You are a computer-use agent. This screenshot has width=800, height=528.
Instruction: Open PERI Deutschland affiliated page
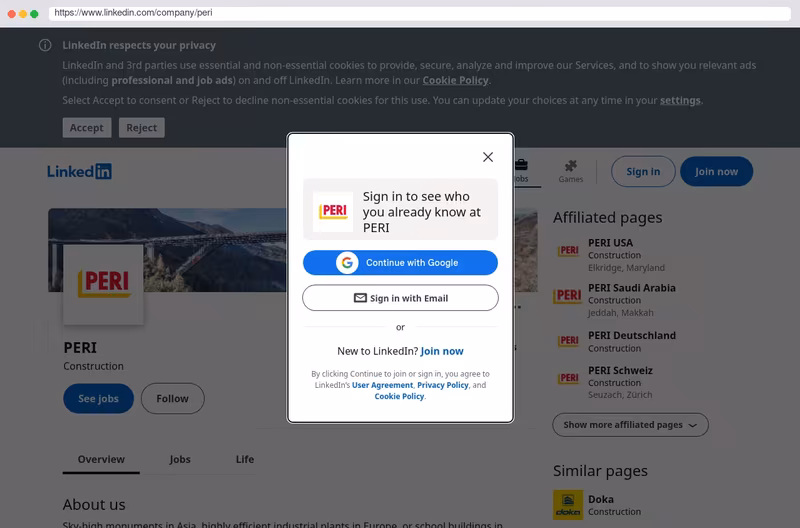(x=632, y=336)
